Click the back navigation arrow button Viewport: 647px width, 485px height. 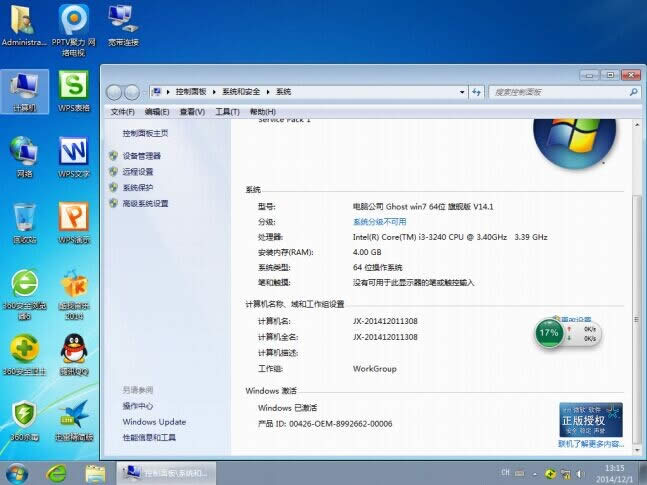tap(116, 92)
